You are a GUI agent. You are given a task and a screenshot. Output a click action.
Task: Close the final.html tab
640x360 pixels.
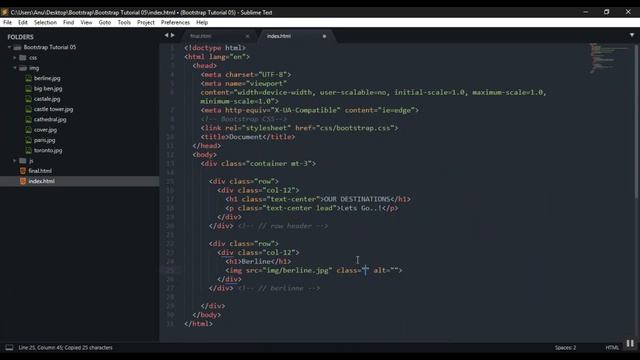(x=247, y=36)
